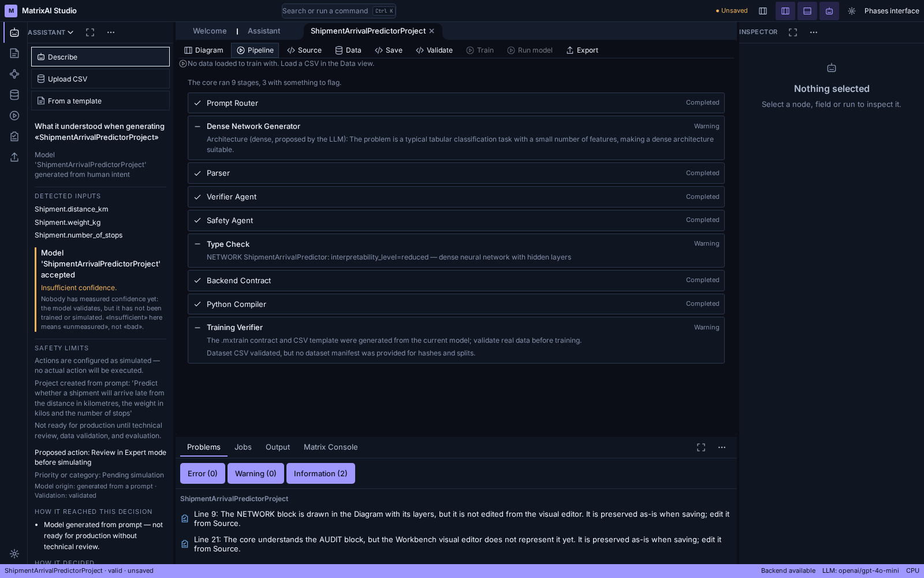The height and width of the screenshot is (578, 924).
Task: Click the Unsaved status indicator
Action: point(732,11)
